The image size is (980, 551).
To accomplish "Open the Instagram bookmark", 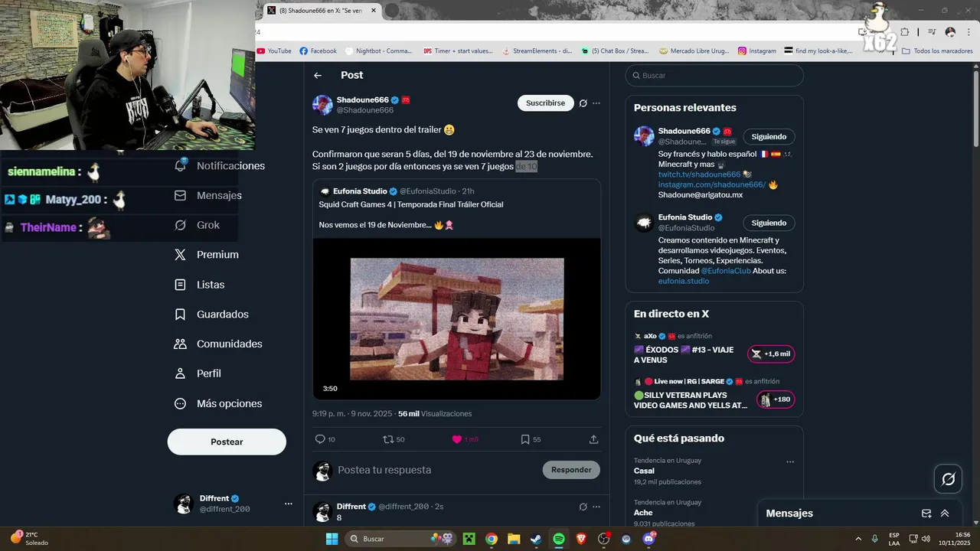I will tap(757, 51).
